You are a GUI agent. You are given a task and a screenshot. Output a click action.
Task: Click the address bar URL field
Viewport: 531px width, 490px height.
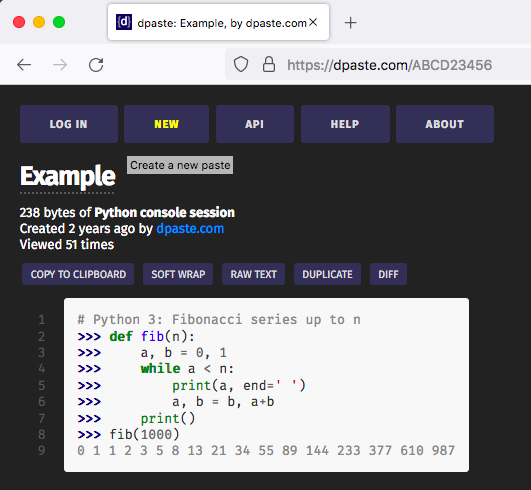click(389, 65)
